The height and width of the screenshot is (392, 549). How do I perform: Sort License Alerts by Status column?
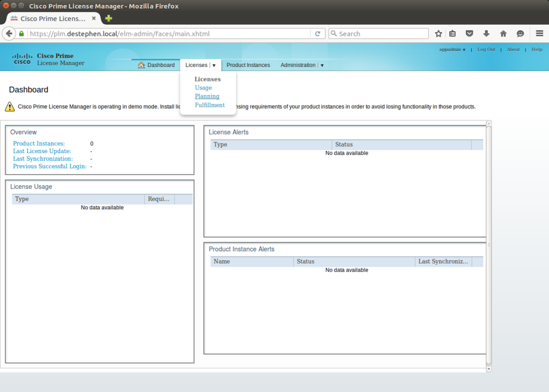(402, 145)
